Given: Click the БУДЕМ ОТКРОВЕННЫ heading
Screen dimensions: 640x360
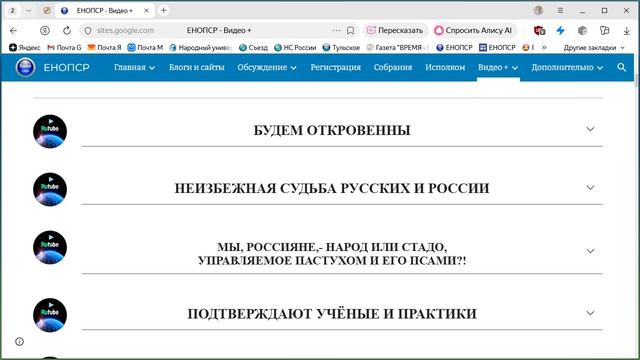Looking at the screenshot, I should pyautogui.click(x=332, y=130).
